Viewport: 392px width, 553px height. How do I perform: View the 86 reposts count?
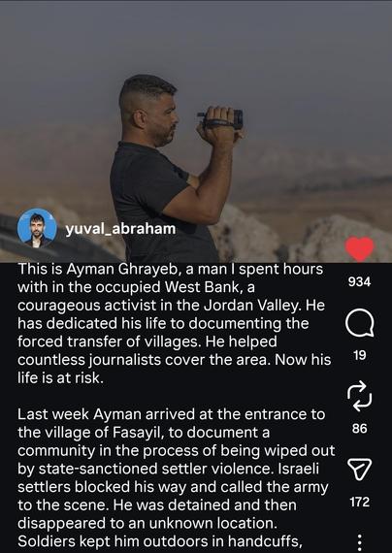tap(360, 429)
